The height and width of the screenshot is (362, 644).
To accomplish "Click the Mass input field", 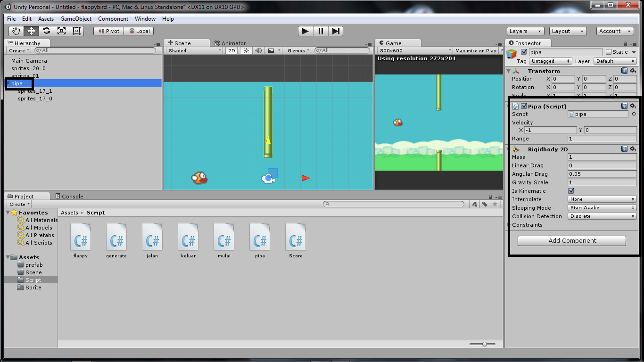I will pyautogui.click(x=602, y=157).
